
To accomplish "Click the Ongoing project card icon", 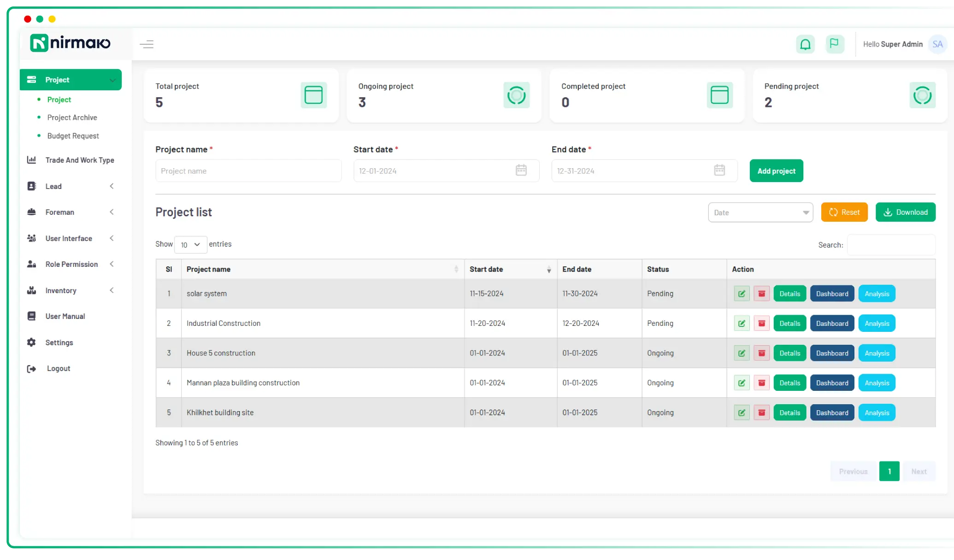I will (516, 95).
